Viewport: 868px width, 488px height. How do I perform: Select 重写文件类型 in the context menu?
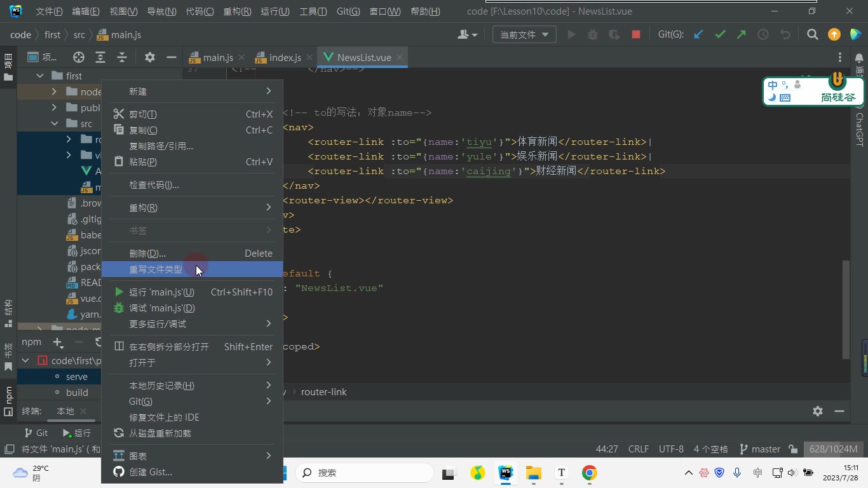tap(192, 269)
